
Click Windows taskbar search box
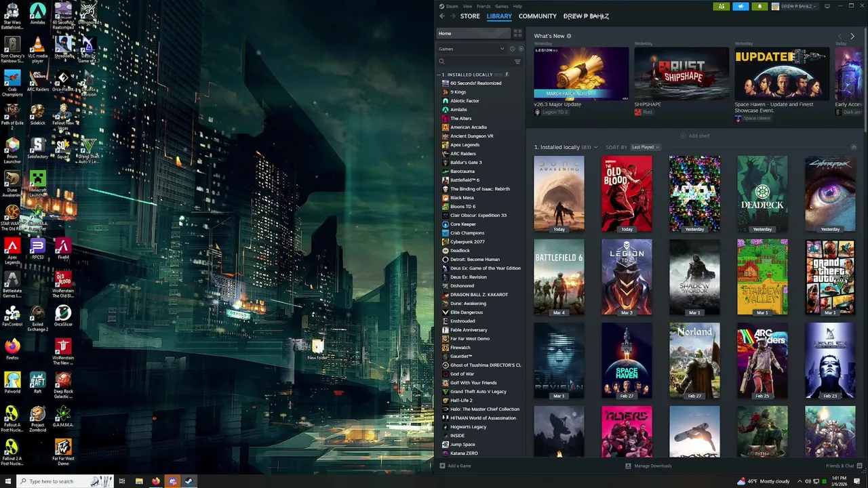64,481
